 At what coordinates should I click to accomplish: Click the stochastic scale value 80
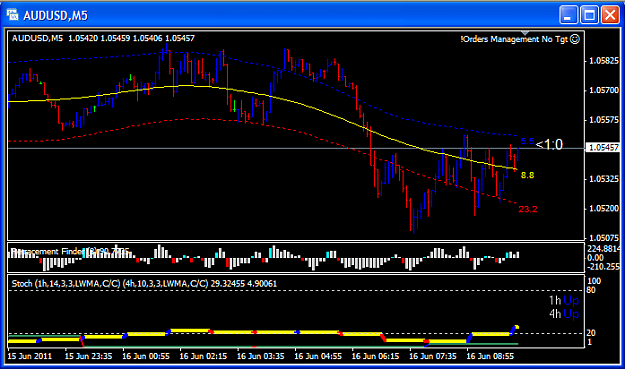(x=591, y=290)
